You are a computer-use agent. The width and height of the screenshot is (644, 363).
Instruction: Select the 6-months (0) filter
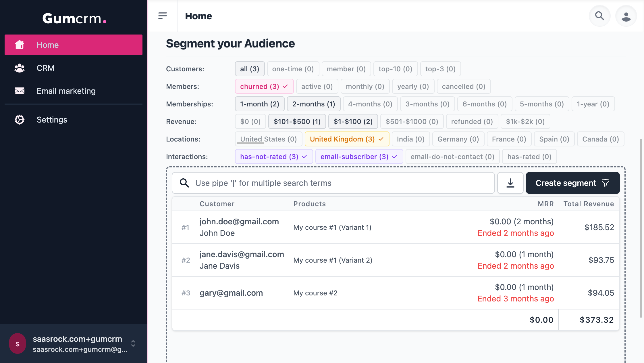coord(485,104)
